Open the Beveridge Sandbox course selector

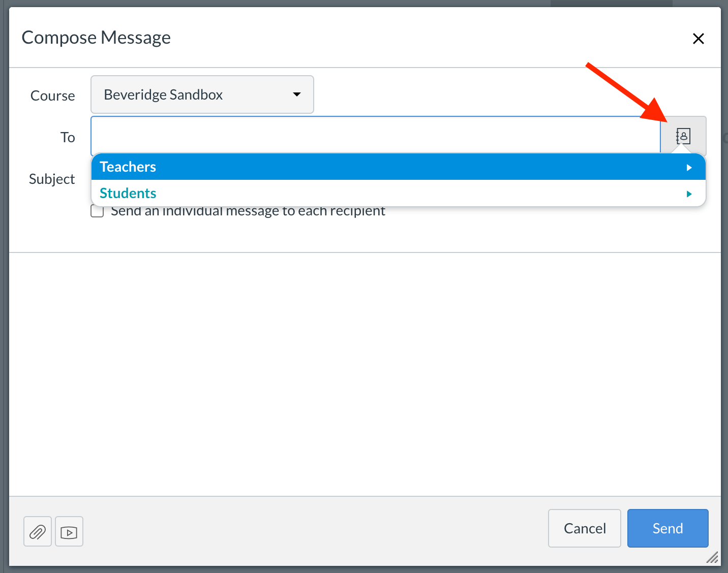202,94
